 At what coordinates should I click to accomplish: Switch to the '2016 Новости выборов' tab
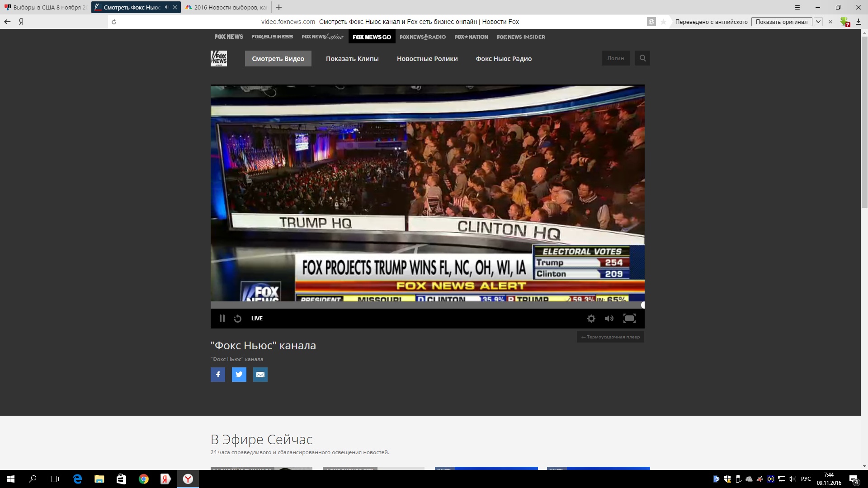[x=226, y=7]
